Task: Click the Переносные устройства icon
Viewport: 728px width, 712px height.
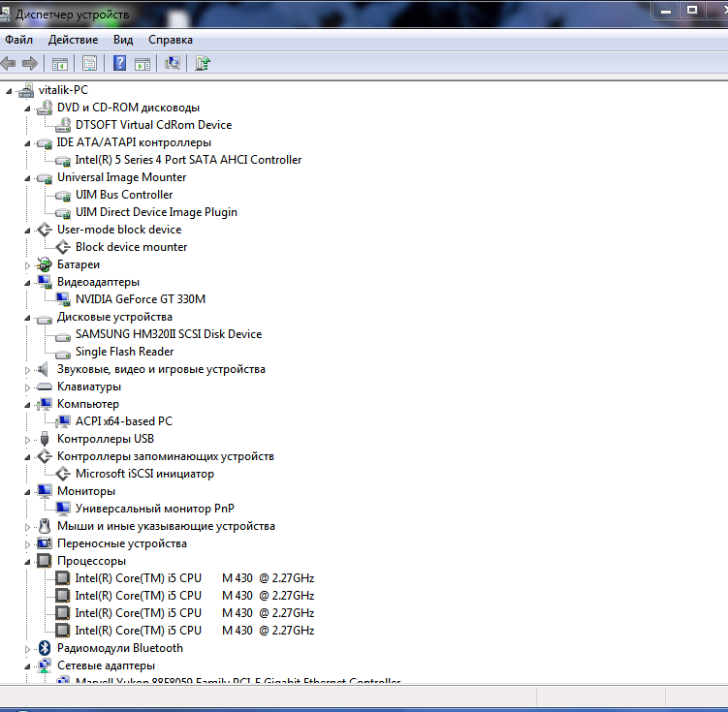Action: (45, 543)
